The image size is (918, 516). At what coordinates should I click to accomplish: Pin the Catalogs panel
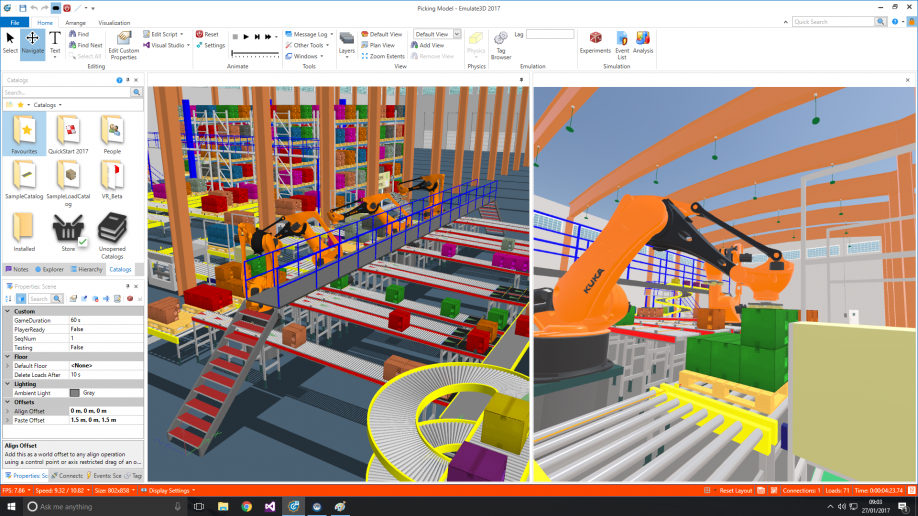coord(128,80)
